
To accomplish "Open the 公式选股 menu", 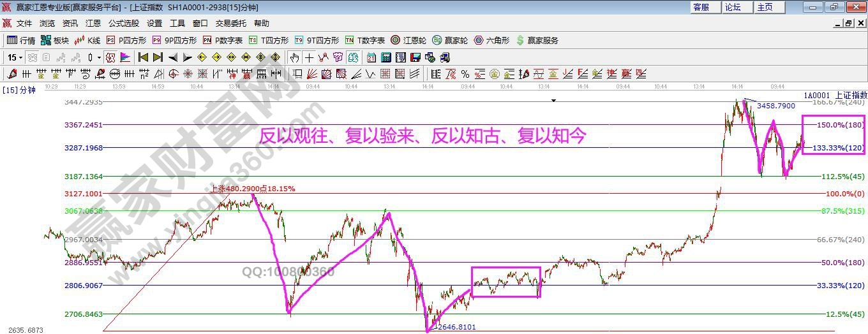I will [123, 23].
